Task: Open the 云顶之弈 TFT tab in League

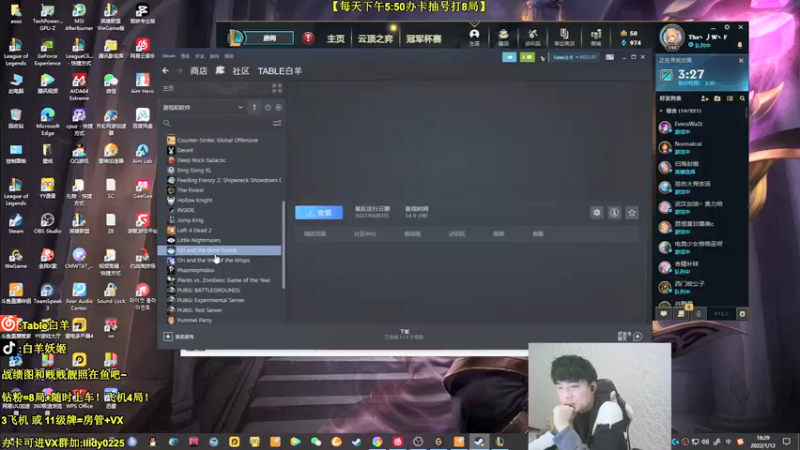Action: [375, 39]
